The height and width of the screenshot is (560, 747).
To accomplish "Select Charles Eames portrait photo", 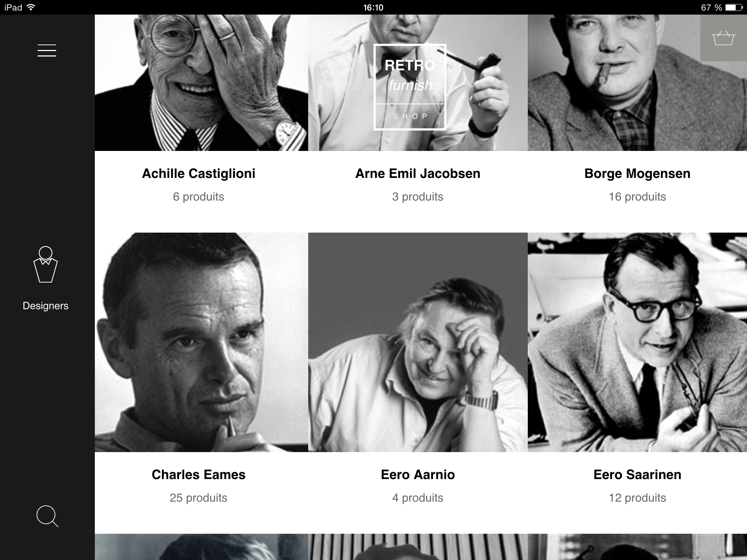I will pos(201,342).
